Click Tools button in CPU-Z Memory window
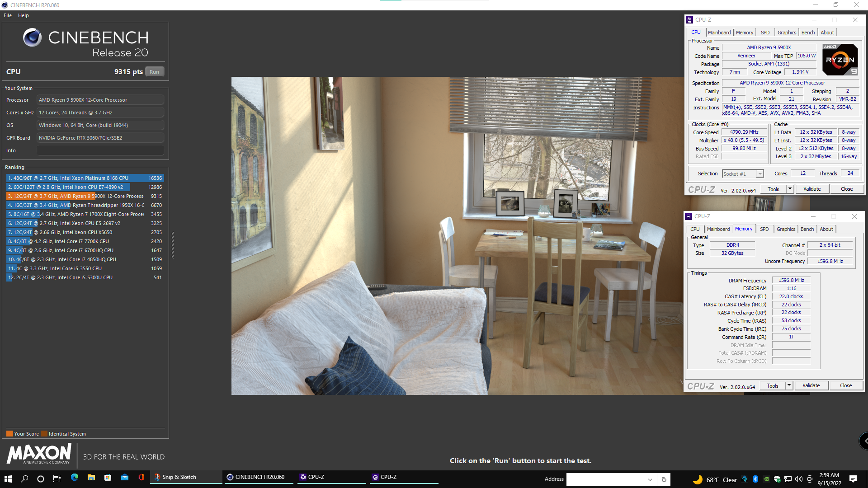This screenshot has width=868, height=488. 773,385
